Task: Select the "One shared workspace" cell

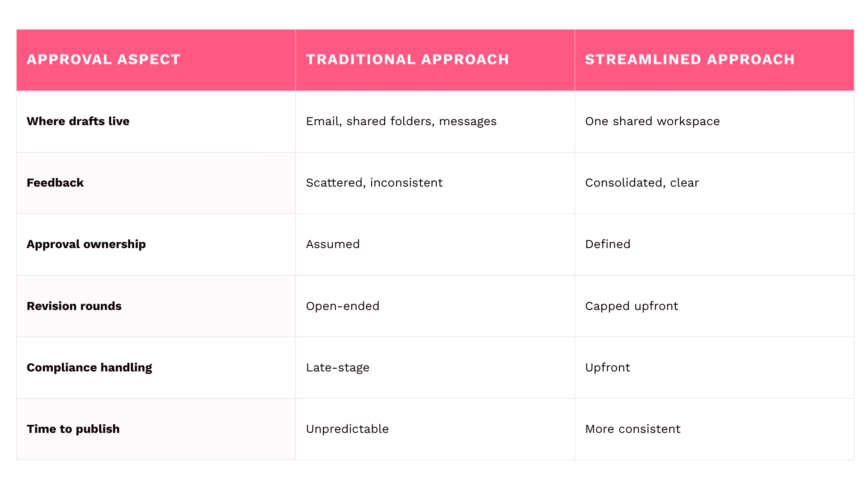Action: (x=652, y=121)
